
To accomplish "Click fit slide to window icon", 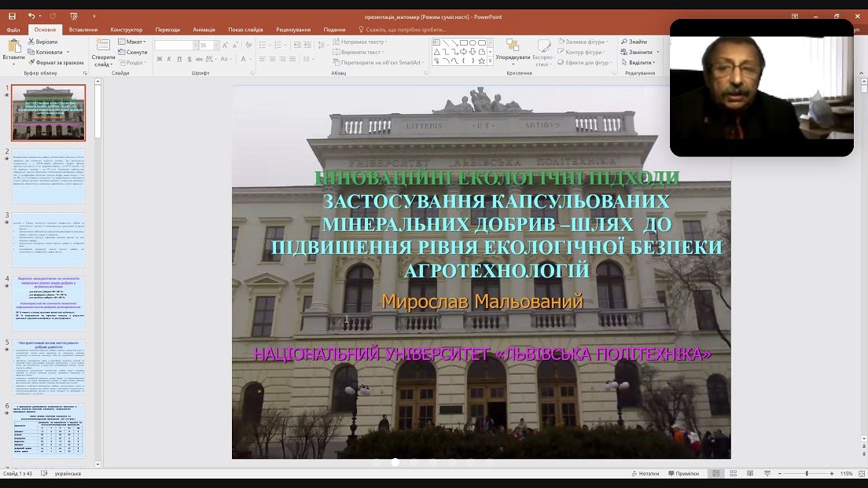I will [862, 474].
